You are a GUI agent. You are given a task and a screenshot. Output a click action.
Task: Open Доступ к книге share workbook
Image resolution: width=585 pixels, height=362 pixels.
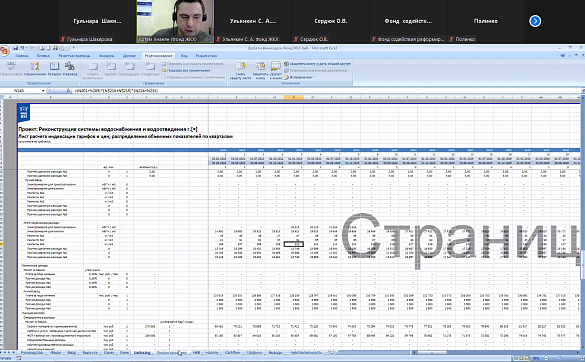coord(276,71)
